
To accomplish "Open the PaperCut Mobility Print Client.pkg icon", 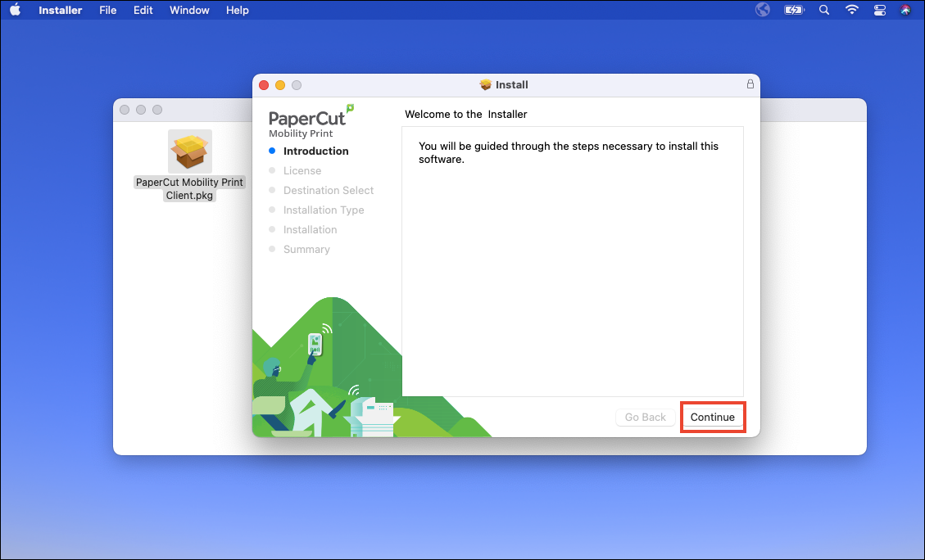I will (189, 151).
